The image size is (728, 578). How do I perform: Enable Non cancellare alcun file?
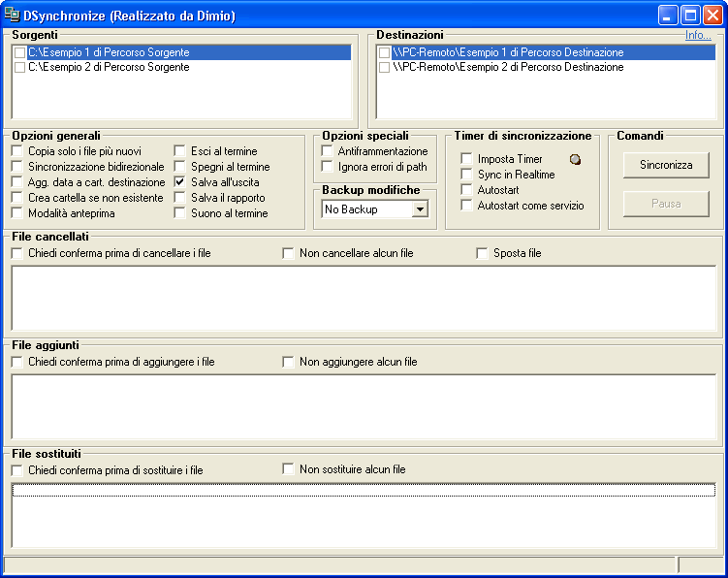click(288, 253)
